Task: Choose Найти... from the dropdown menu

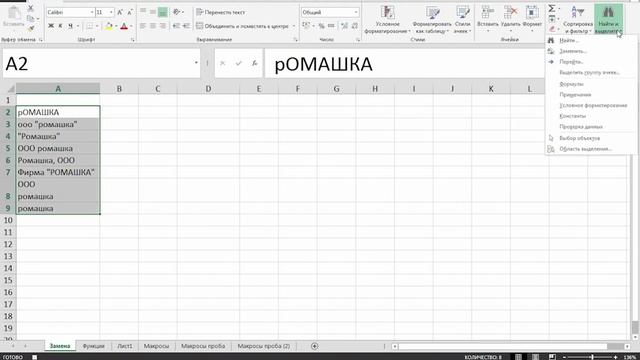Action: pos(590,40)
